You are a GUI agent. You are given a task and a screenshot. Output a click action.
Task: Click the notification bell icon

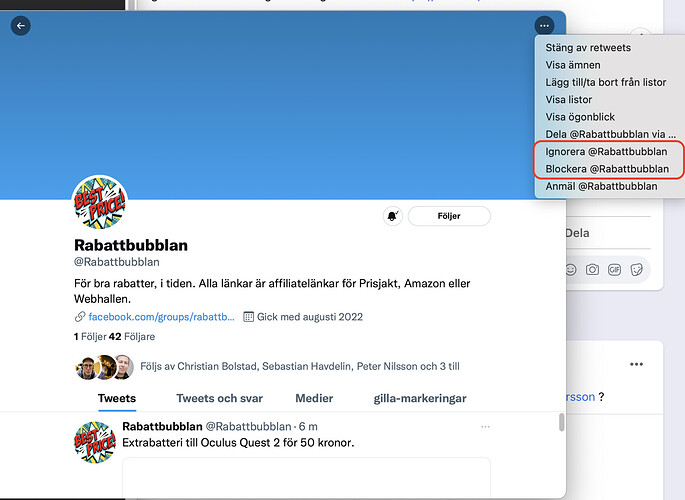point(392,216)
